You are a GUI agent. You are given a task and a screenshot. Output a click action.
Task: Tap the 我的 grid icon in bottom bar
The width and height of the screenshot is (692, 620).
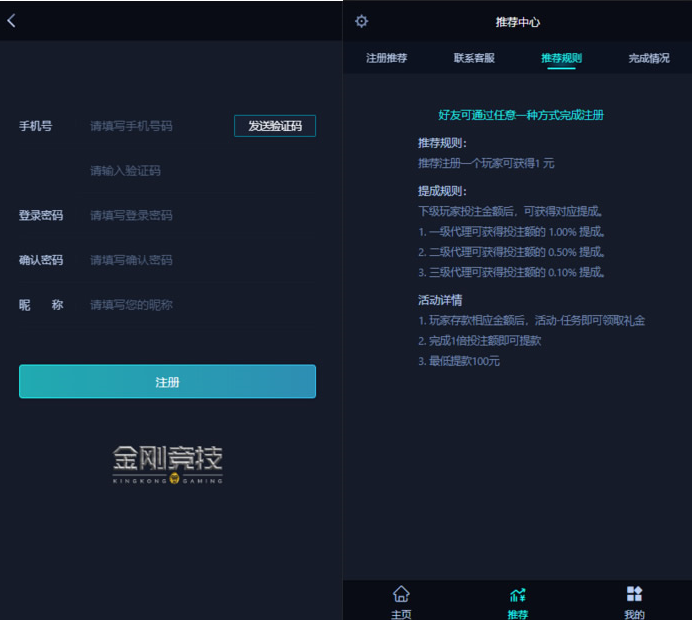click(634, 594)
